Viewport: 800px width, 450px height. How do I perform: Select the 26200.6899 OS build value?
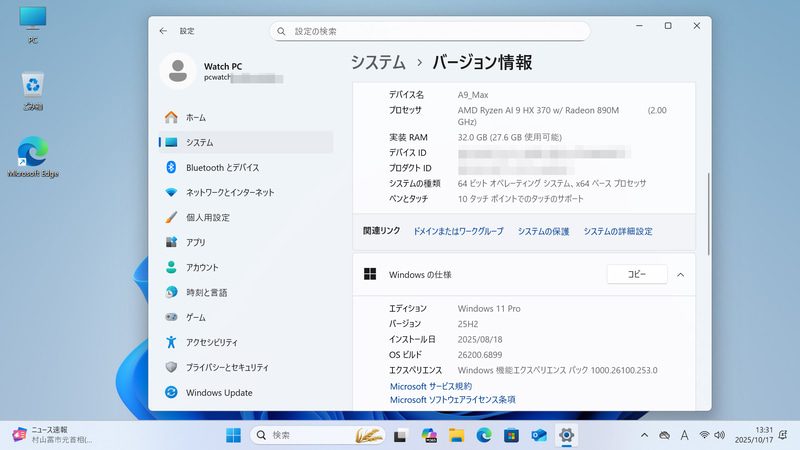[x=480, y=355]
